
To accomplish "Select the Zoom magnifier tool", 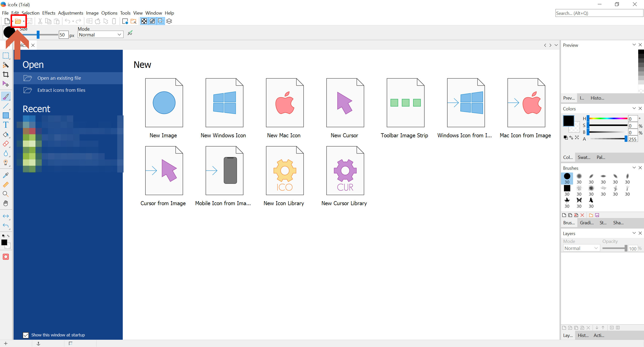I will coord(6,194).
